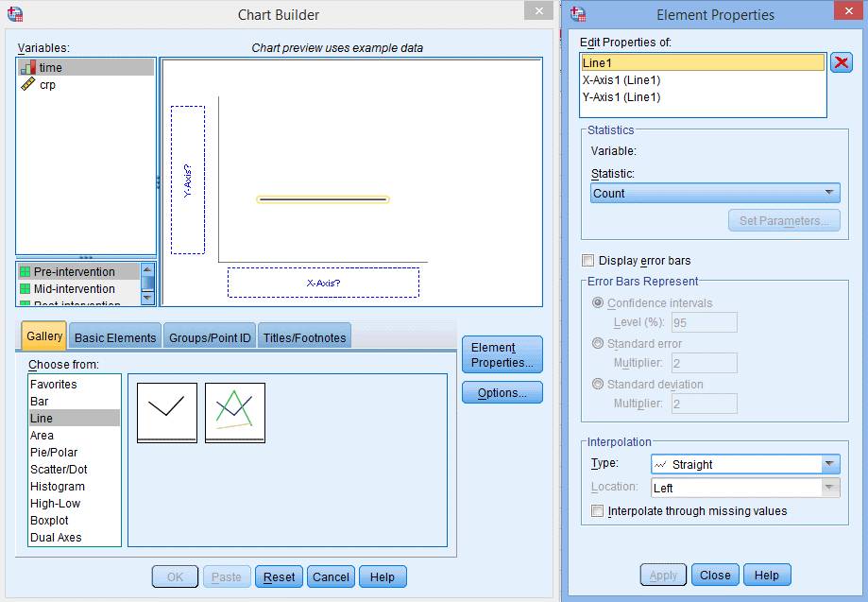Open the Interpolation Type dropdown
The height and width of the screenshot is (602, 868).
[745, 464]
